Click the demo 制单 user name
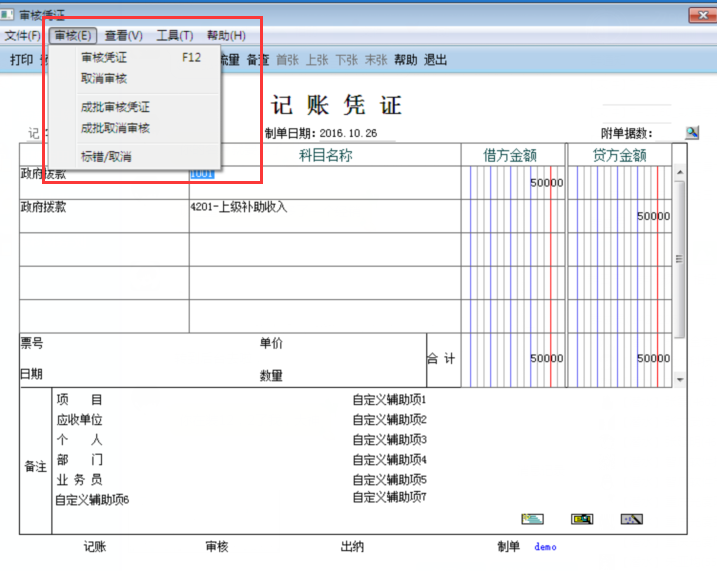717x571 pixels. tap(545, 547)
